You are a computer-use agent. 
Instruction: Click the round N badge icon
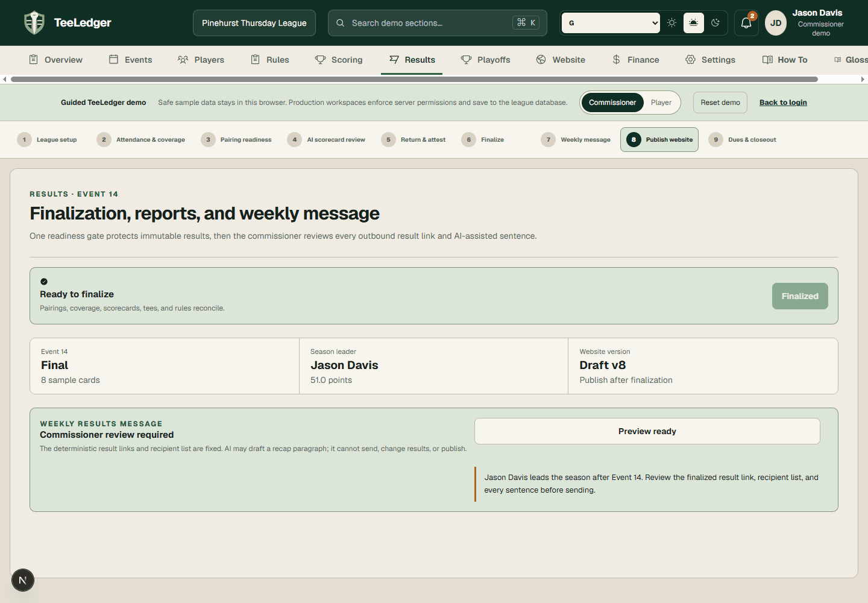coord(23,580)
